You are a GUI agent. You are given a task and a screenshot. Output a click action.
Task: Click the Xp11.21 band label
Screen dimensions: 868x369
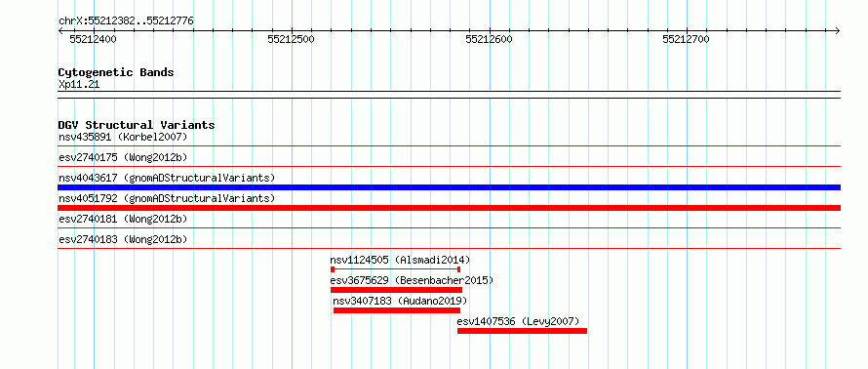pyautogui.click(x=79, y=85)
